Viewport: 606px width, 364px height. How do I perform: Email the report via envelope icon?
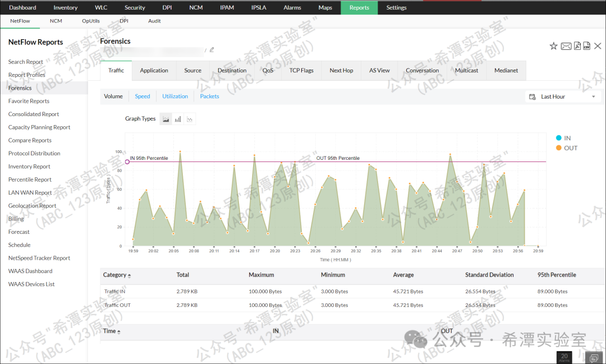pos(566,47)
